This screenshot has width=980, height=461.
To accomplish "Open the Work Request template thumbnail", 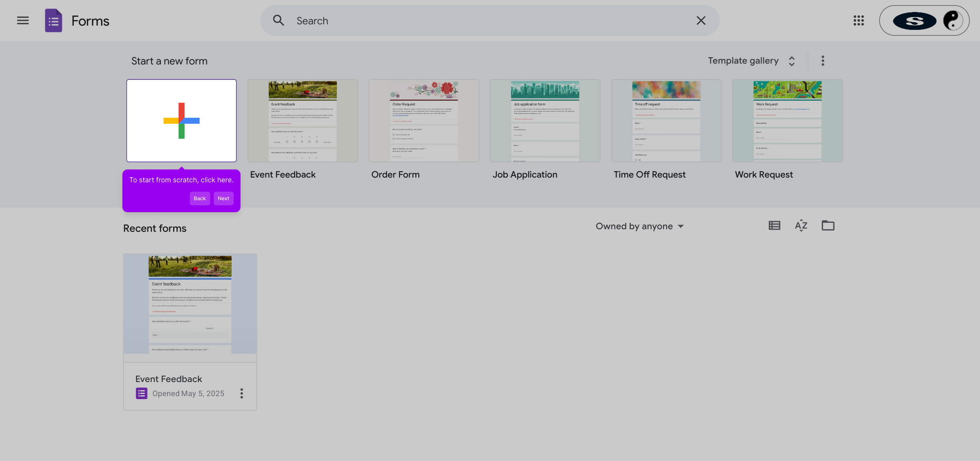I will 787,120.
